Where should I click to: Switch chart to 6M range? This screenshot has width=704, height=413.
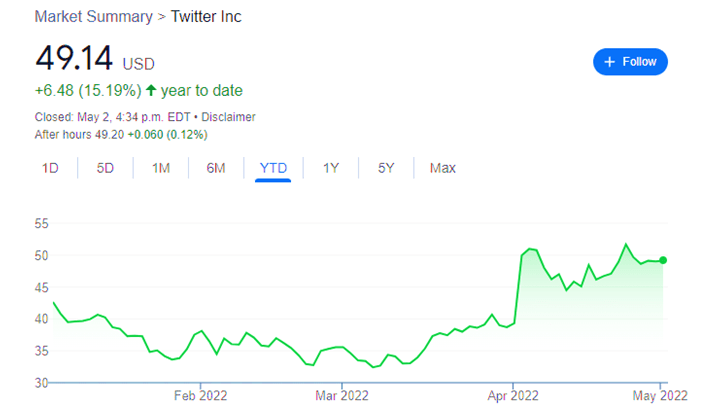point(216,168)
